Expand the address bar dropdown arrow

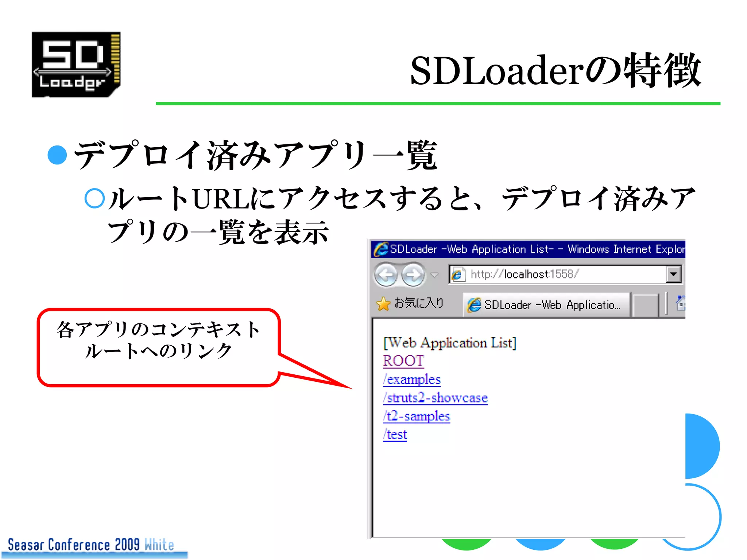[673, 274]
